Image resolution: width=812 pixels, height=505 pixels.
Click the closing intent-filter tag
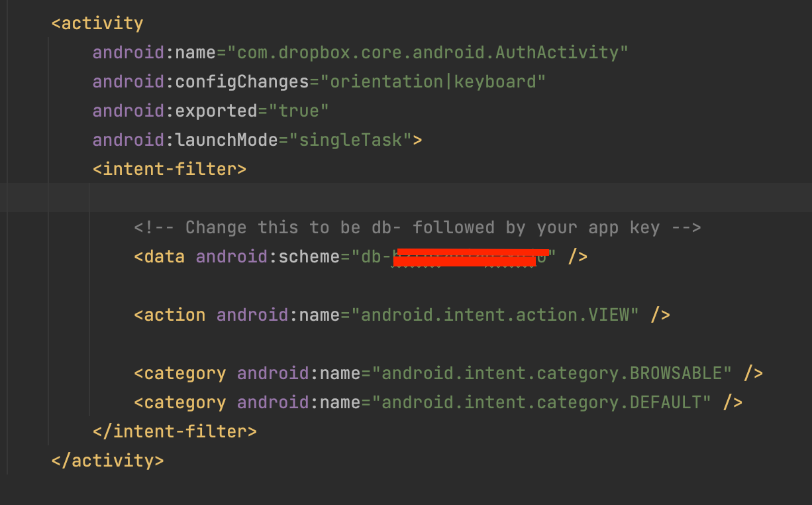tap(176, 431)
